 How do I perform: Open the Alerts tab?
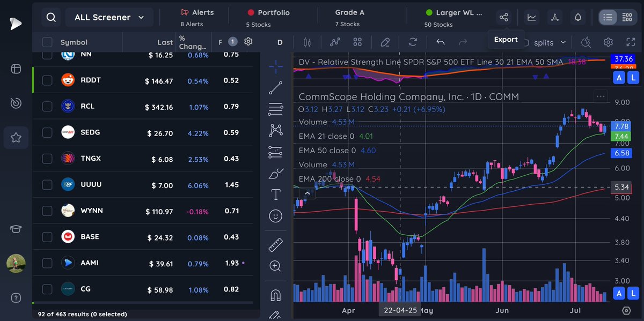click(x=197, y=17)
